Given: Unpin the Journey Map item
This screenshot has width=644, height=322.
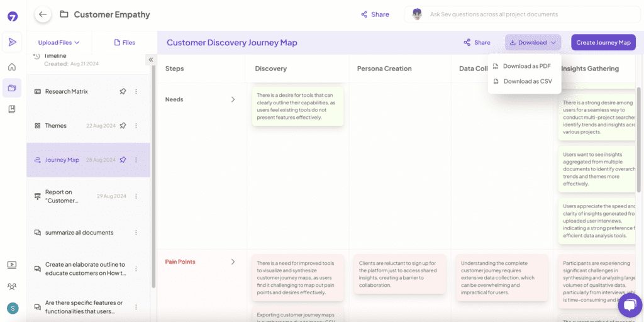Looking at the screenshot, I should point(123,160).
